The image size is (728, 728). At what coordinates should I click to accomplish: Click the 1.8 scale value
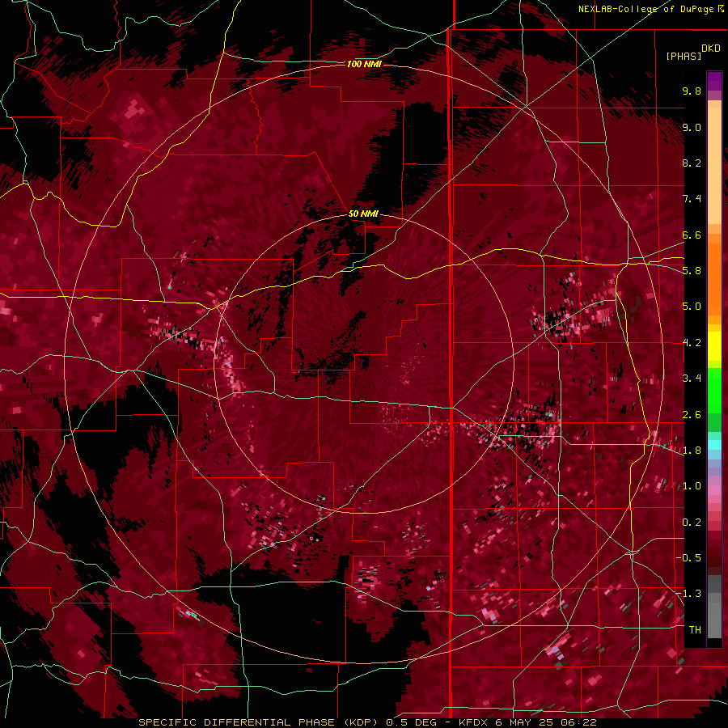[692, 451]
